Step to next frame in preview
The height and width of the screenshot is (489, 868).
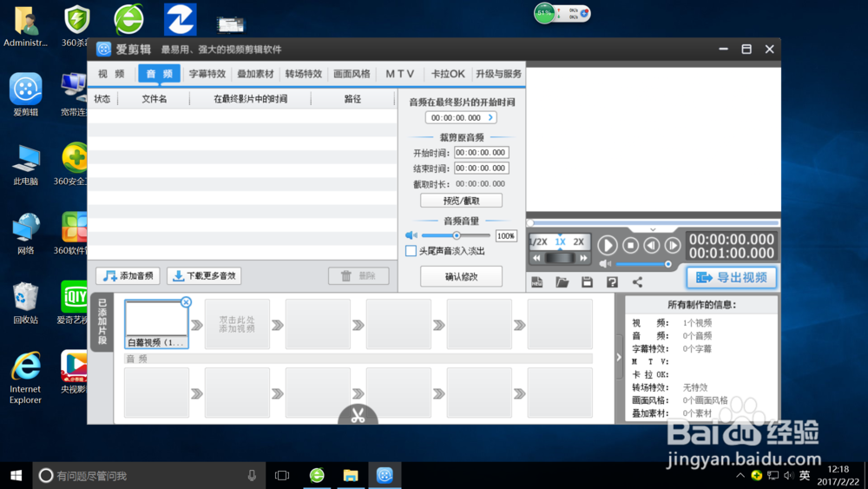tap(672, 245)
